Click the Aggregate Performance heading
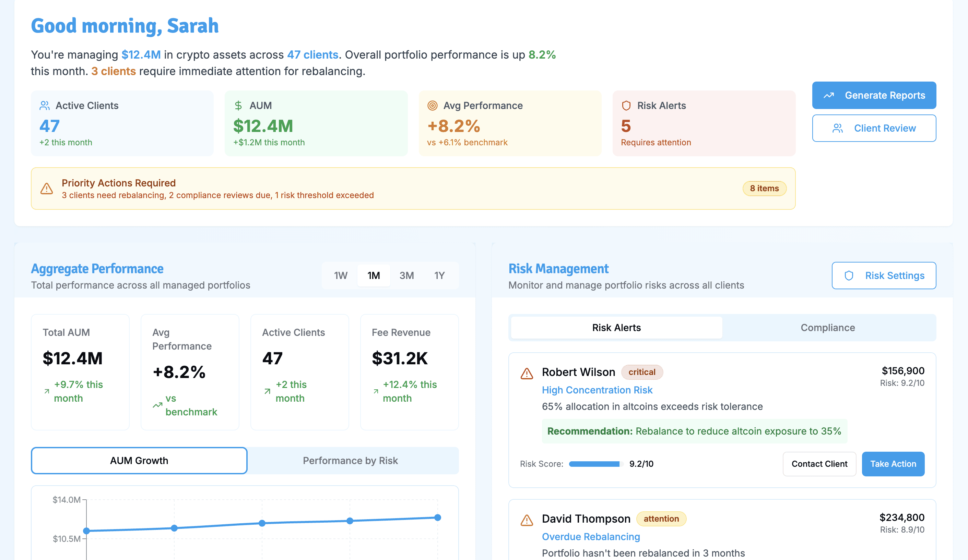The width and height of the screenshot is (968, 560). pyautogui.click(x=97, y=269)
